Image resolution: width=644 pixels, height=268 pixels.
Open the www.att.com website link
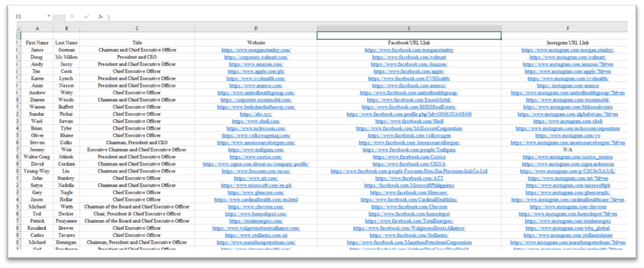point(256,178)
